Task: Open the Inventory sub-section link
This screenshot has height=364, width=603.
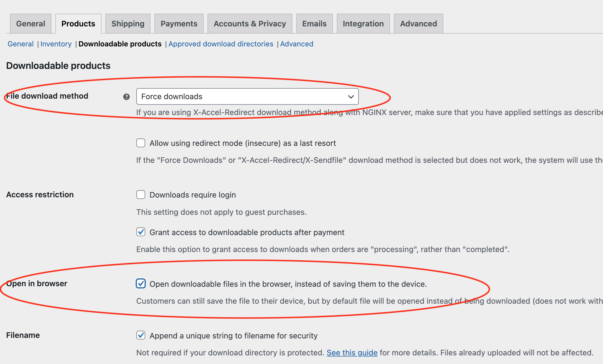Action: click(x=56, y=44)
